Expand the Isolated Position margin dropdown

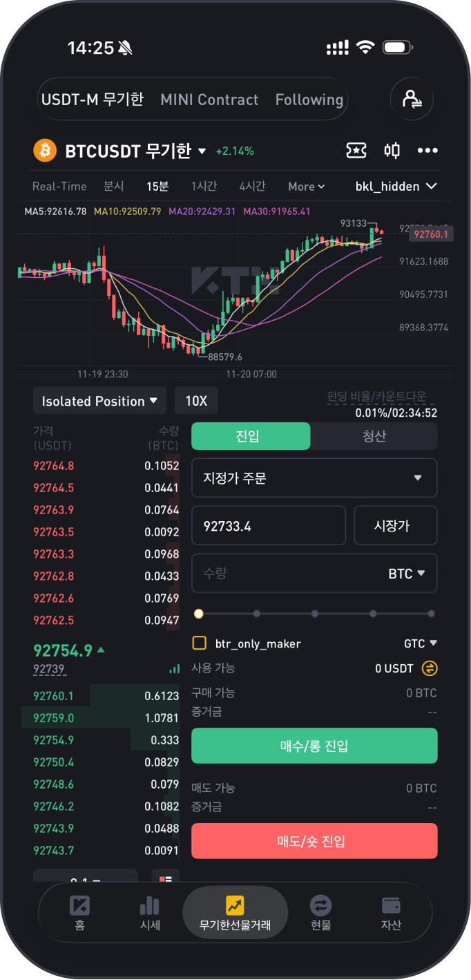(x=100, y=401)
